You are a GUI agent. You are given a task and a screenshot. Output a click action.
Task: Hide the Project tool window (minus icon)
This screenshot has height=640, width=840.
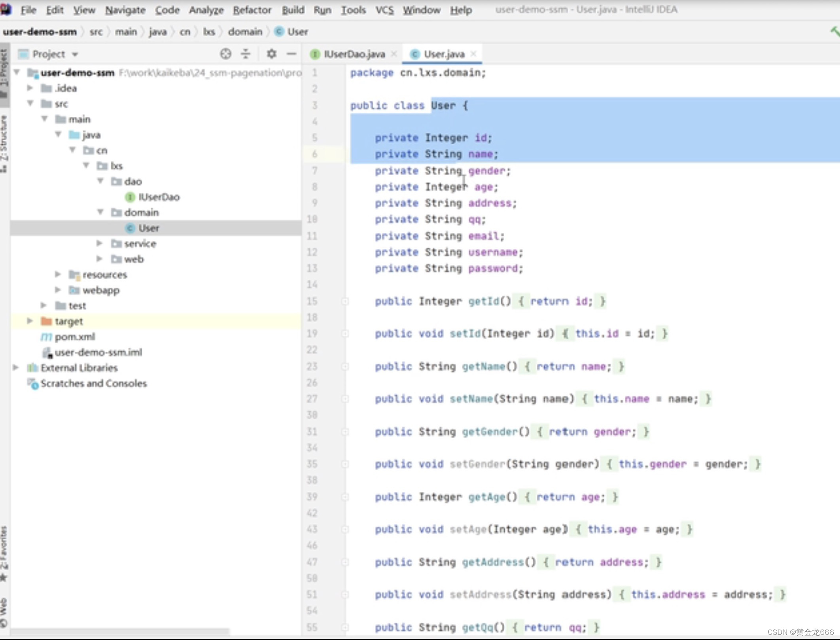(x=291, y=54)
